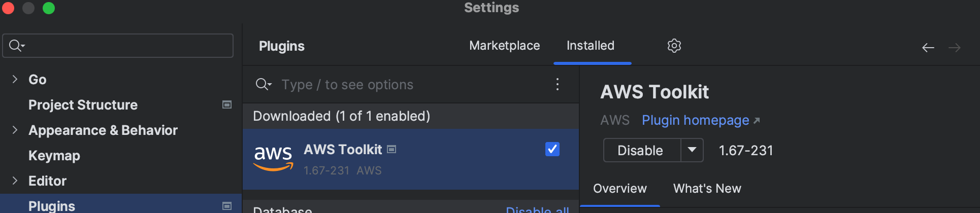The width and height of the screenshot is (980, 213).
Task: Click the project-level icon beside Plugins
Action: click(227, 206)
